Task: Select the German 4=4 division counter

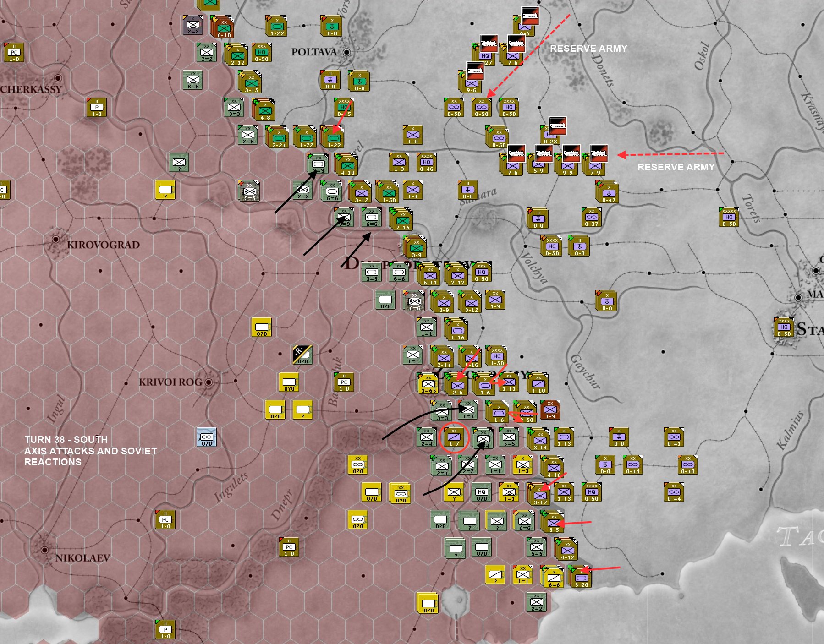Action: click(468, 410)
